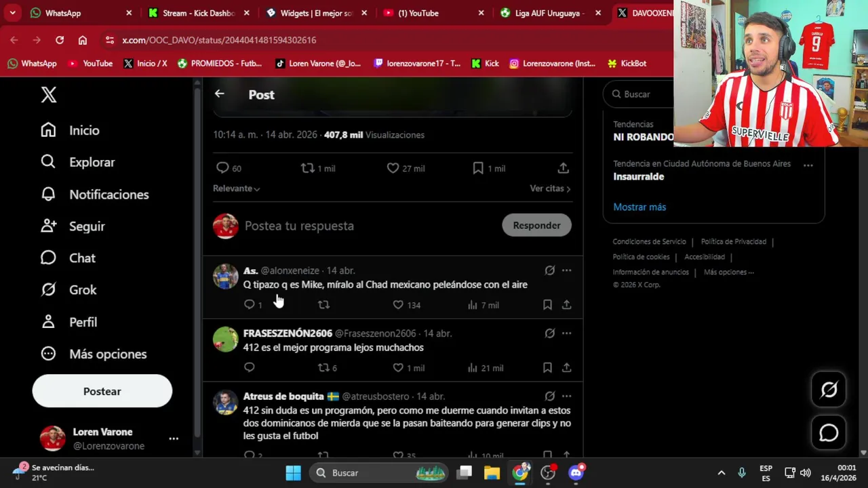Open the floating chat messages button
Image resolution: width=868 pixels, height=488 pixels.
point(829,433)
